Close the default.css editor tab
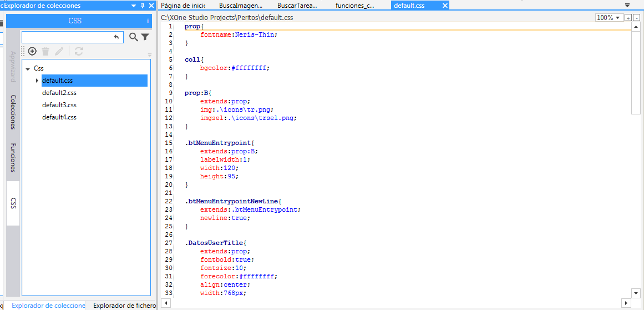This screenshot has width=644, height=310. click(445, 6)
